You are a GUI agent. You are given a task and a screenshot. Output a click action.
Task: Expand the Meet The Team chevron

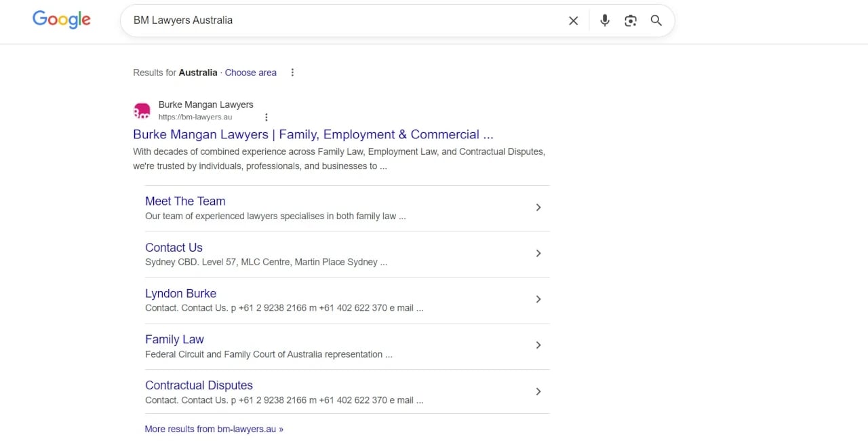click(538, 207)
